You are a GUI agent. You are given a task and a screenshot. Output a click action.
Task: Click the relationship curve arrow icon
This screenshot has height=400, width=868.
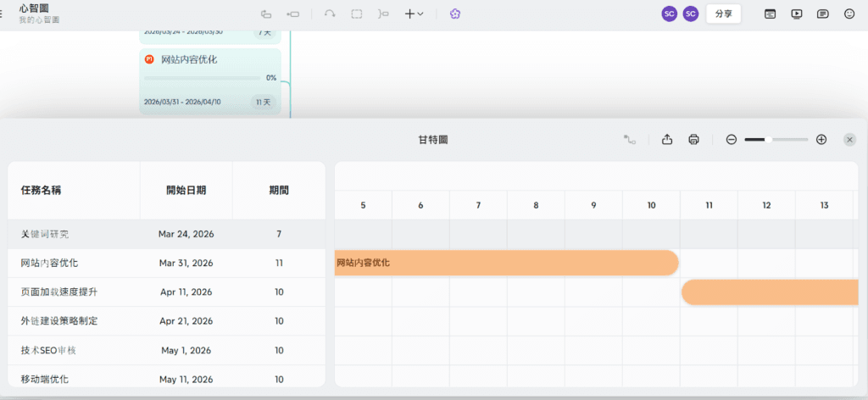(x=330, y=14)
